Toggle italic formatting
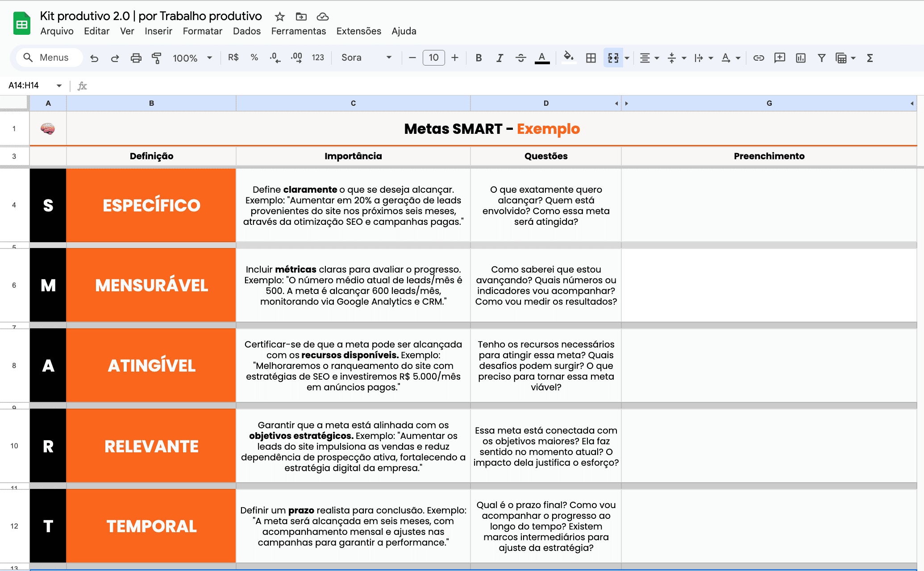Screen dimensions: 924x571 [x=499, y=58]
